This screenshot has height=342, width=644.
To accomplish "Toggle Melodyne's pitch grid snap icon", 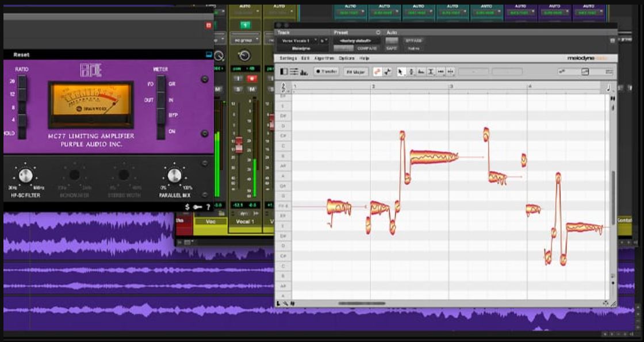I will click(377, 72).
